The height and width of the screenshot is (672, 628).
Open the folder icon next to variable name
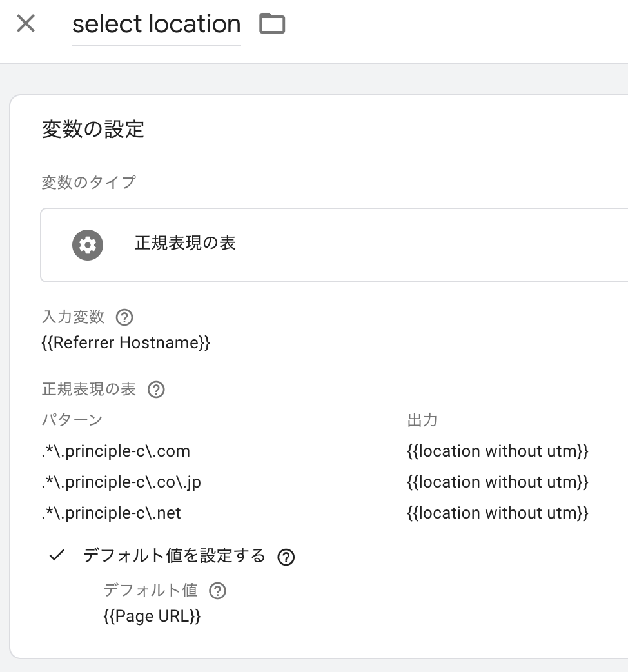coord(273,23)
